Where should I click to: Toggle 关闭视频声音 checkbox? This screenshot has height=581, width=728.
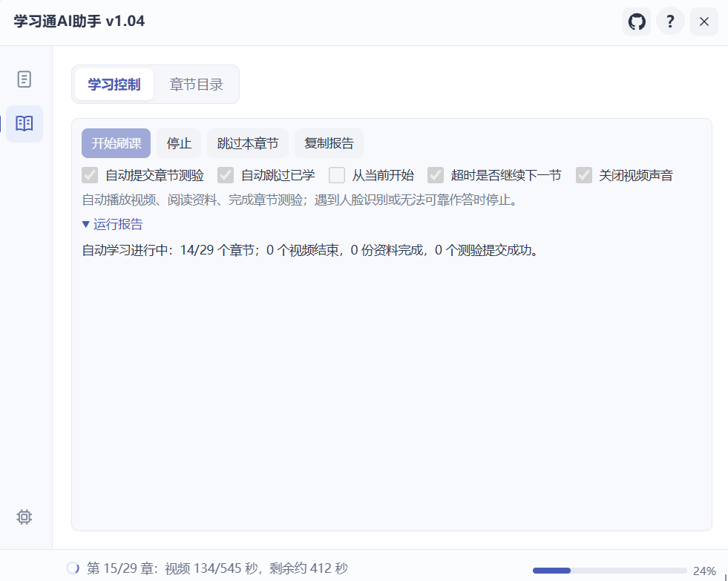[583, 175]
